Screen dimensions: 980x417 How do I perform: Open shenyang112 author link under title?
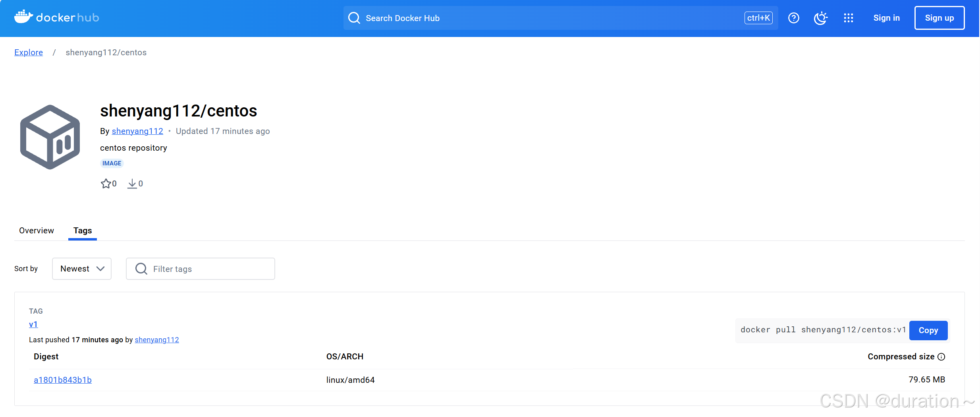137,131
